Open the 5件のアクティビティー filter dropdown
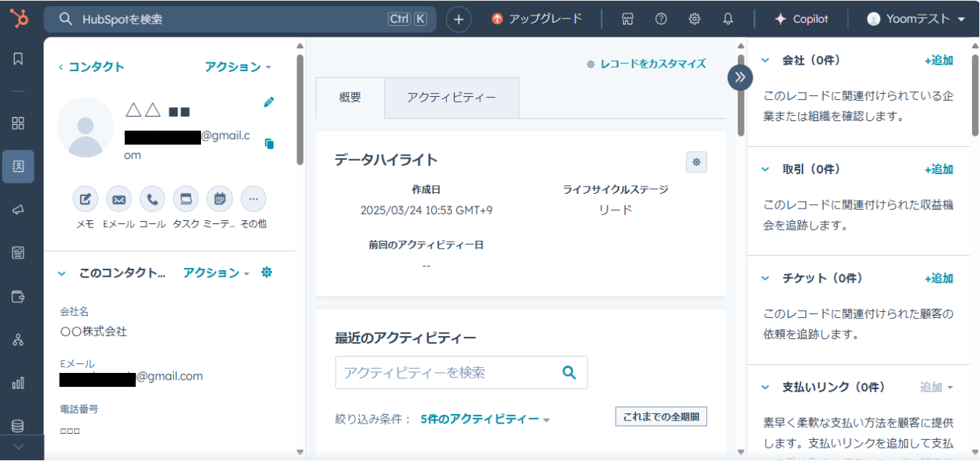 point(485,420)
